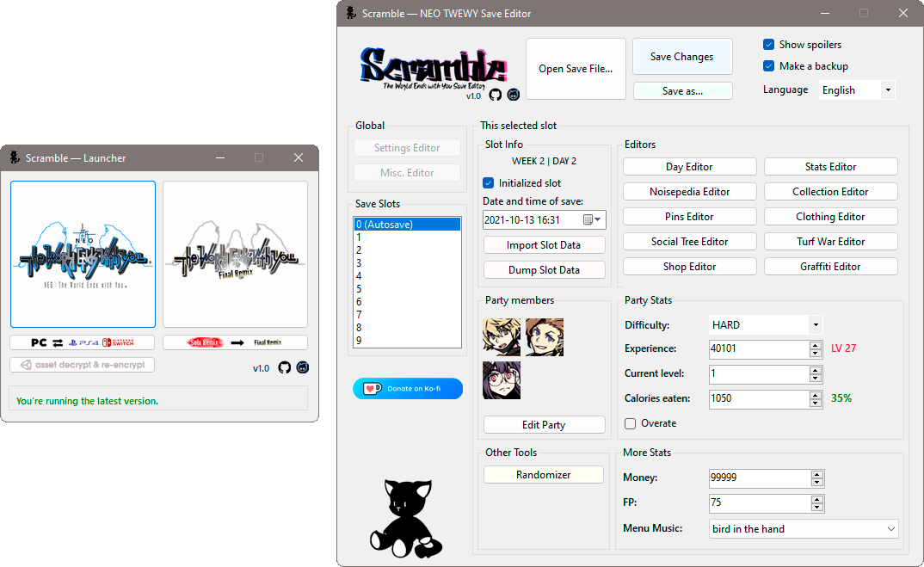
Task: Open GitHub icon in Launcher window
Action: click(x=285, y=367)
